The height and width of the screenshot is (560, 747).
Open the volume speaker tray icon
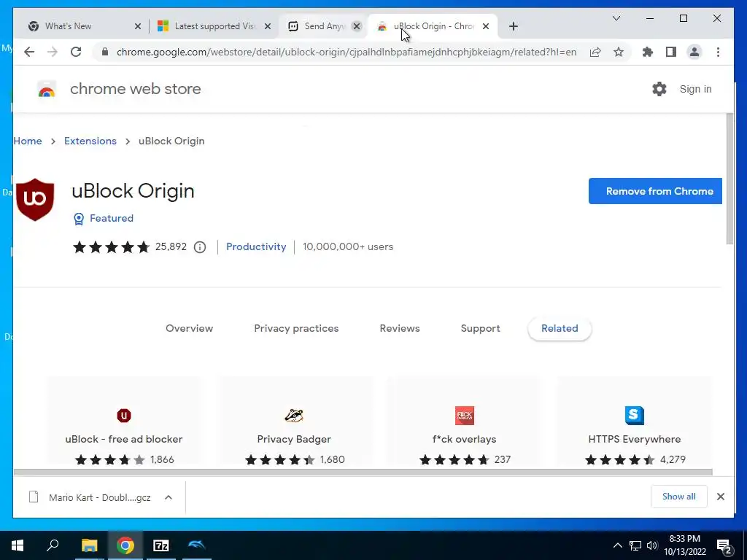click(652, 545)
